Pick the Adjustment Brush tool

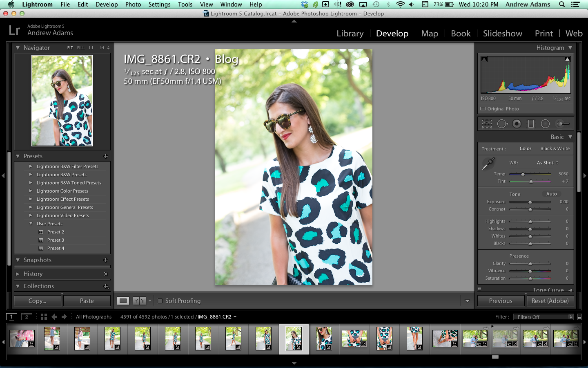563,124
